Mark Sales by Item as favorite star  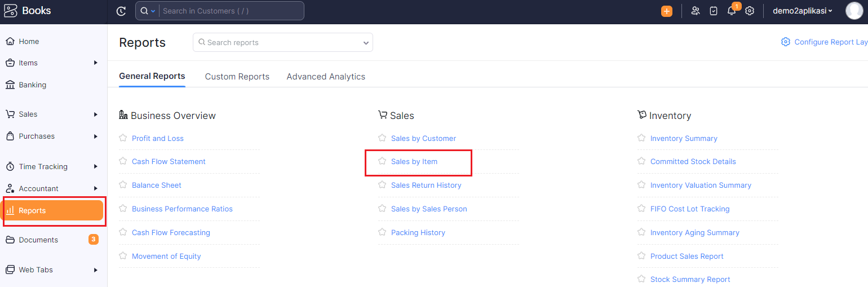coord(382,161)
